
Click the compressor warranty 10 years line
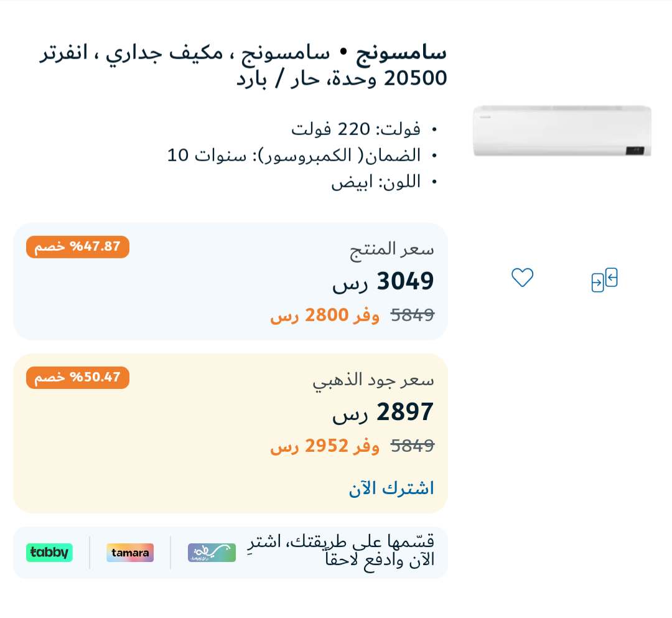point(294,155)
